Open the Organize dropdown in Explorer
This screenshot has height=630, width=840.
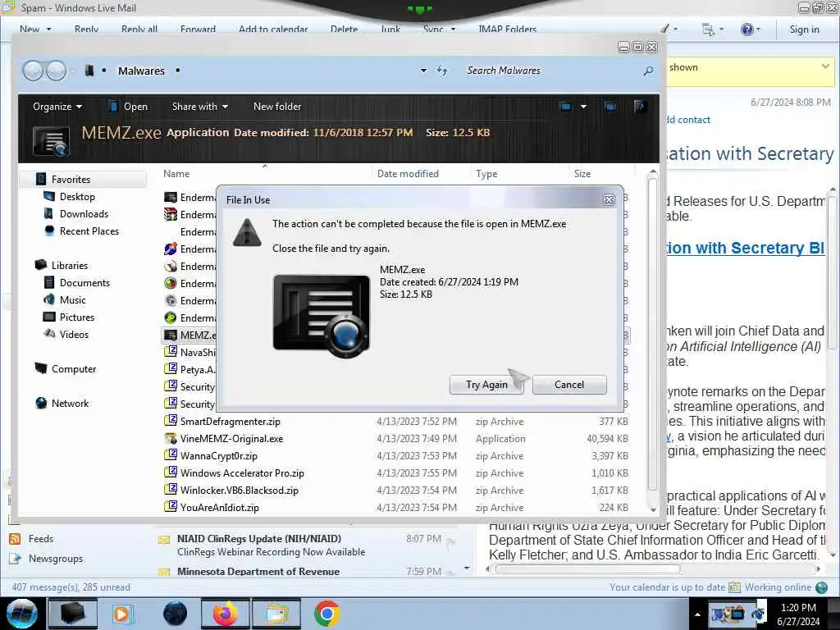coord(57,107)
